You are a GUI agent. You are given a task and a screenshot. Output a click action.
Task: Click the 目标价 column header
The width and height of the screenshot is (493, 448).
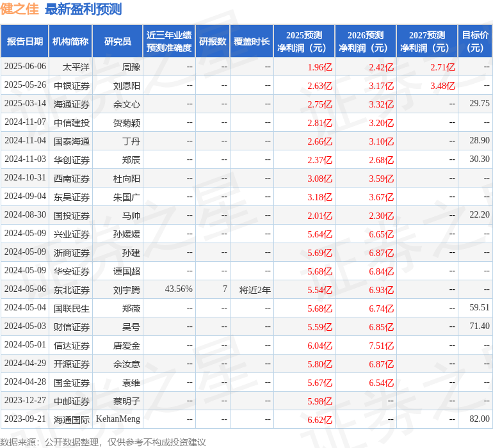(x=475, y=41)
